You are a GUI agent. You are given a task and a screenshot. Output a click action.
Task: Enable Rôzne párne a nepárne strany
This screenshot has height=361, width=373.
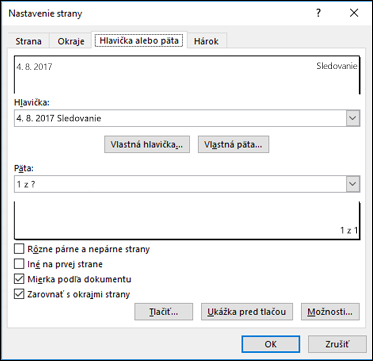click(x=19, y=249)
